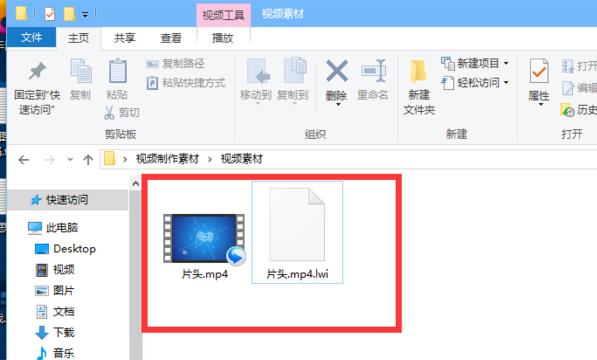The width and height of the screenshot is (597, 360).
Task: Click the Delete (删除) red X icon
Action: coord(337,71)
